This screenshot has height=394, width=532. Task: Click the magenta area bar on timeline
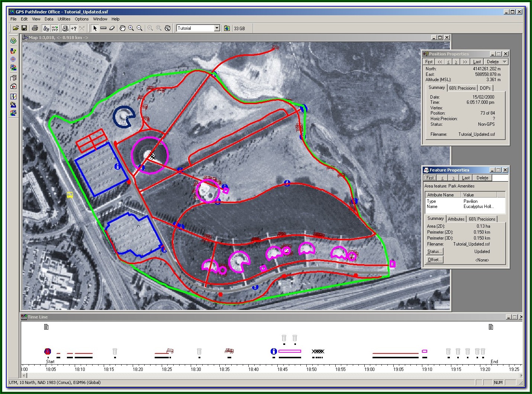290,351
